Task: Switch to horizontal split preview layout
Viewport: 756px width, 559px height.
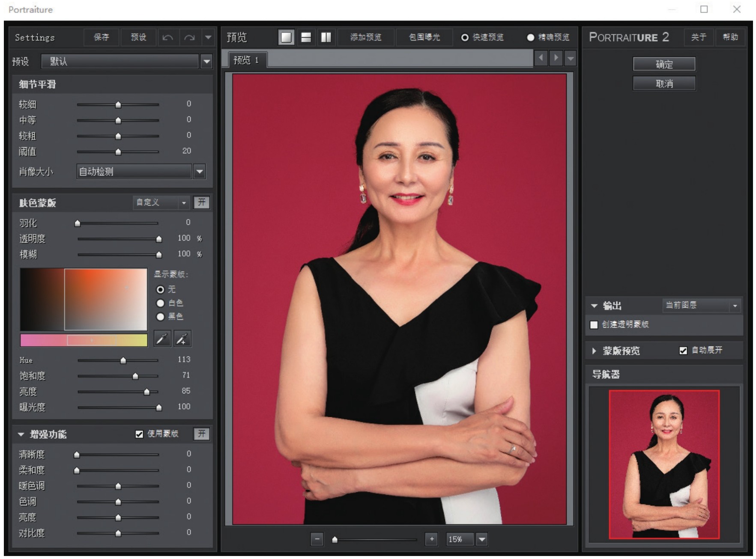Action: pyautogui.click(x=306, y=38)
